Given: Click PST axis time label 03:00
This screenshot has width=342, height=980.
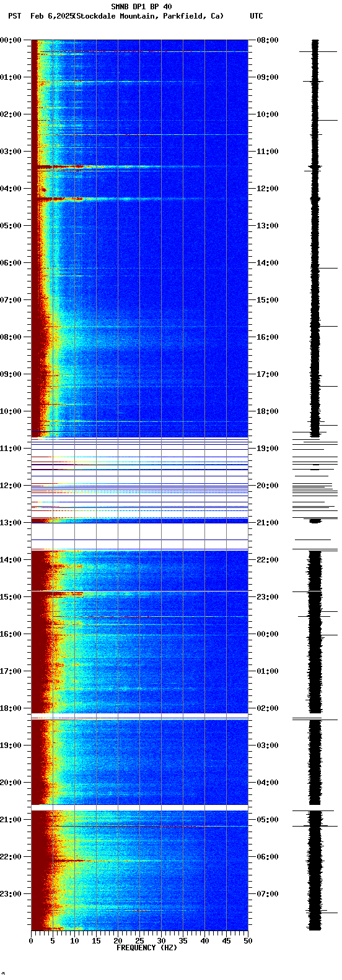Looking at the screenshot, I should [x=11, y=152].
